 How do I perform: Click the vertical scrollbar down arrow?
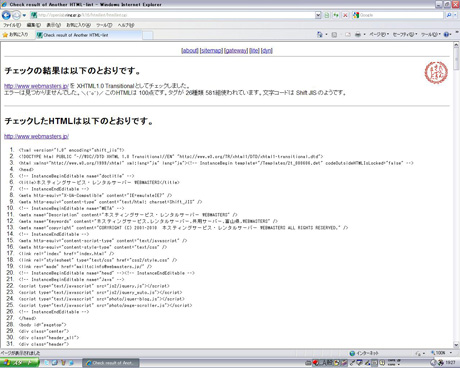456,345
